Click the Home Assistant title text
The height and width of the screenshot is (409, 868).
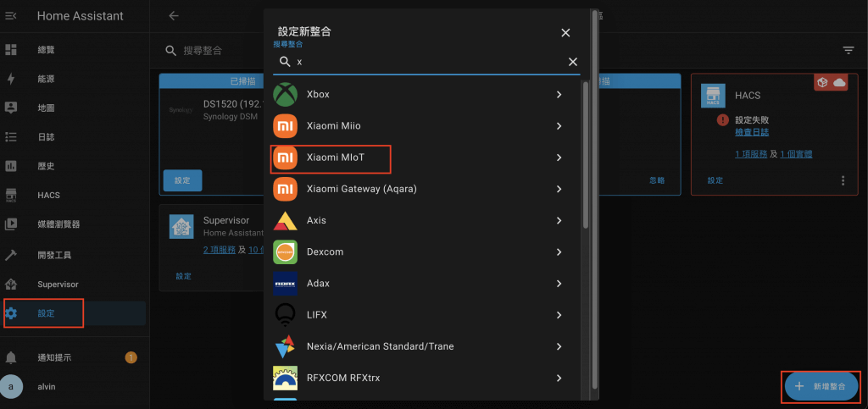pyautogui.click(x=81, y=16)
